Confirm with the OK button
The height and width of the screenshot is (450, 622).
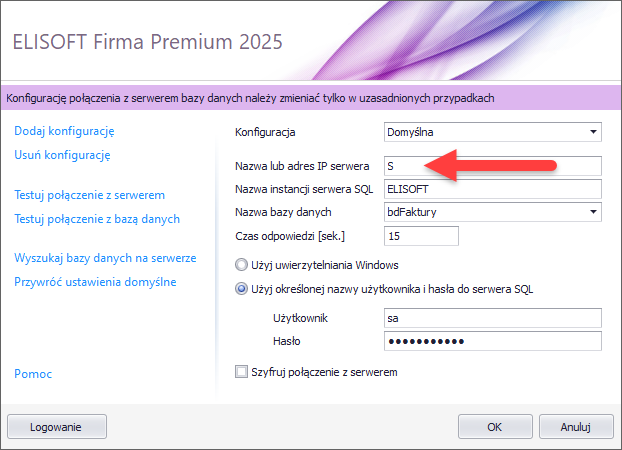[x=494, y=426]
